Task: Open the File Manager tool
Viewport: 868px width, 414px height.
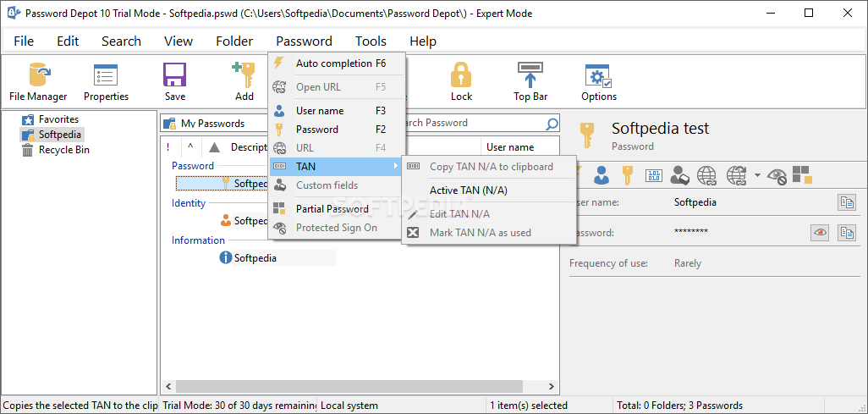Action: (38, 82)
